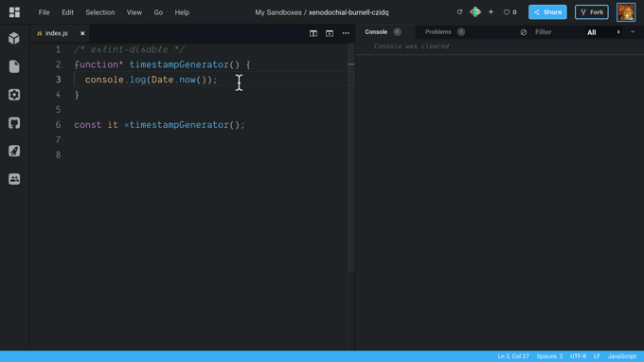Click the 'const it' declaration on line 6
This screenshot has width=644, height=362.
click(x=96, y=125)
